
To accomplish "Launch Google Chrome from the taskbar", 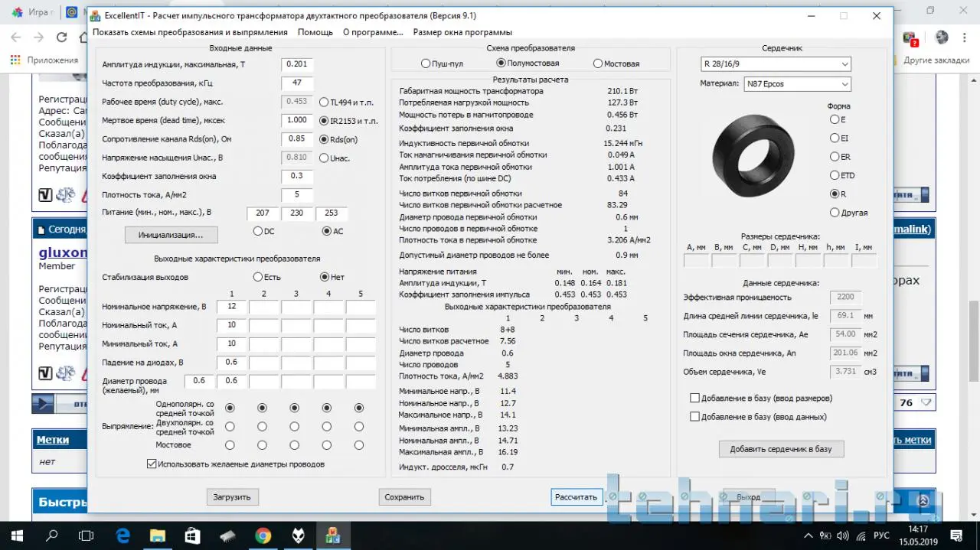I will tap(263, 535).
